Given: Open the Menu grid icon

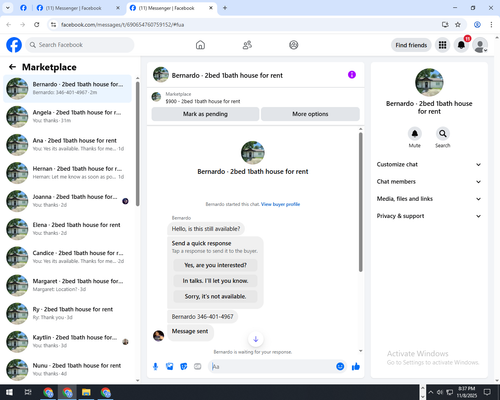Looking at the screenshot, I should click(x=442, y=45).
